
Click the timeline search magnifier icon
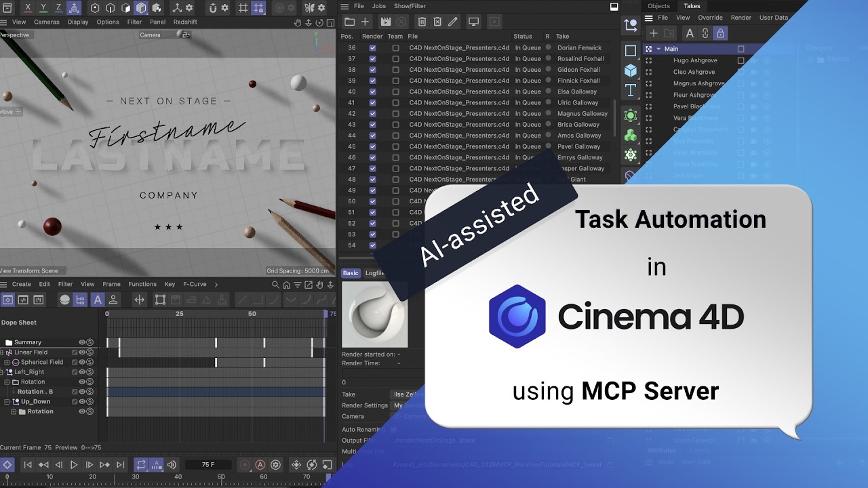[x=275, y=285]
